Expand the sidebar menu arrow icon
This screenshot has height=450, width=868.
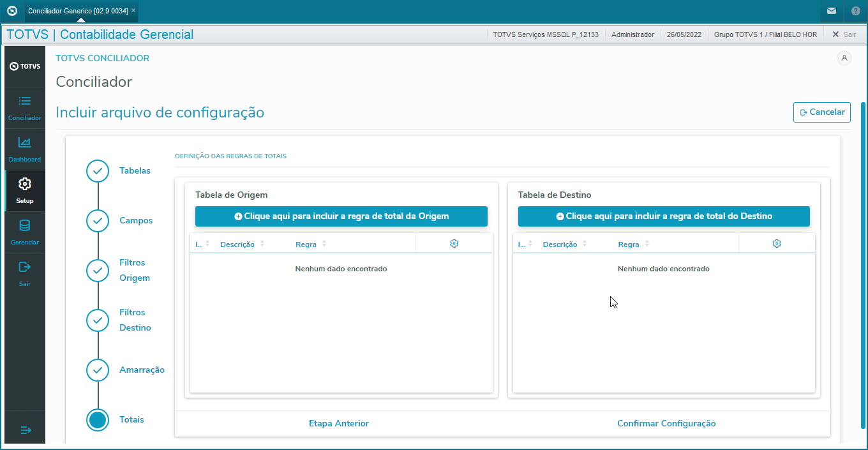(26, 430)
